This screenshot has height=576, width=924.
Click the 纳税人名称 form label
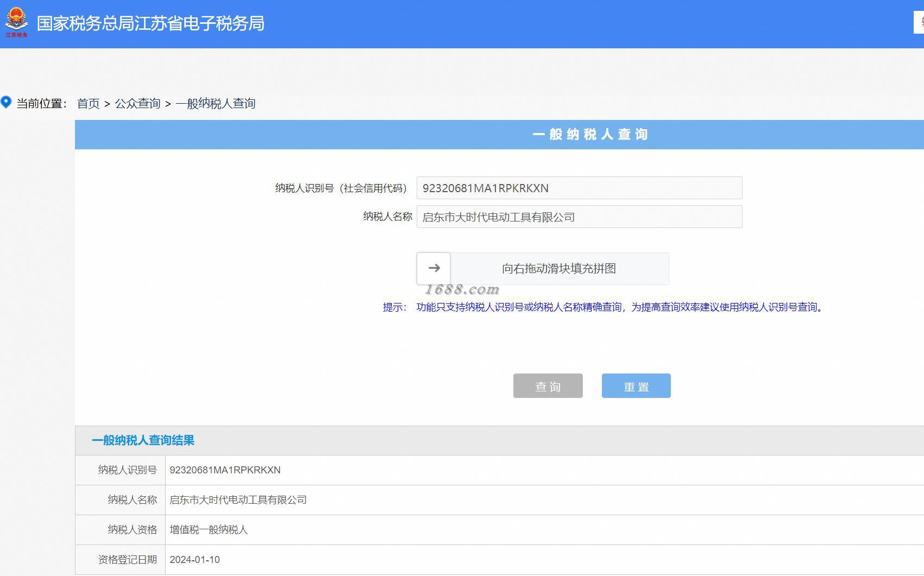pyautogui.click(x=387, y=217)
